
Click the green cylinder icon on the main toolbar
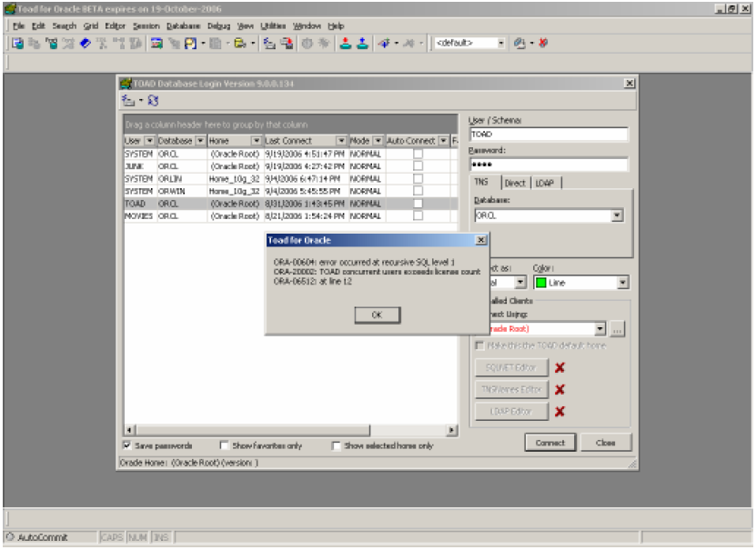pyautogui.click(x=52, y=44)
